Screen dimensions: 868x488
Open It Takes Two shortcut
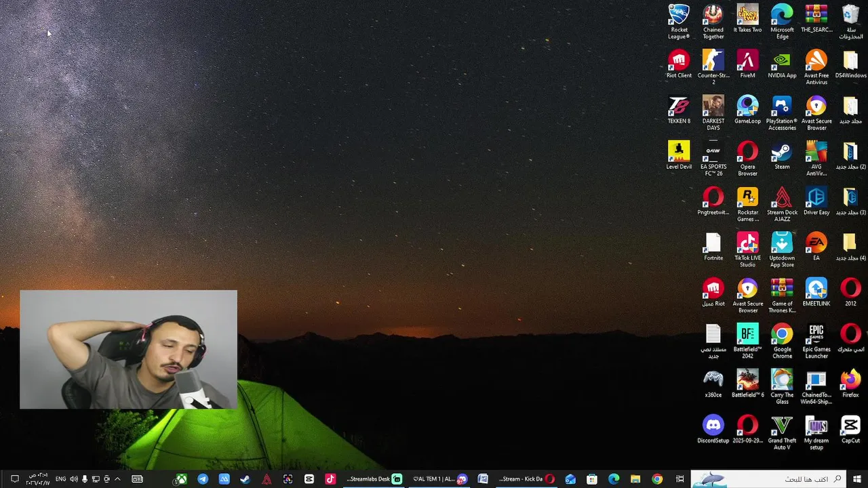click(x=747, y=18)
